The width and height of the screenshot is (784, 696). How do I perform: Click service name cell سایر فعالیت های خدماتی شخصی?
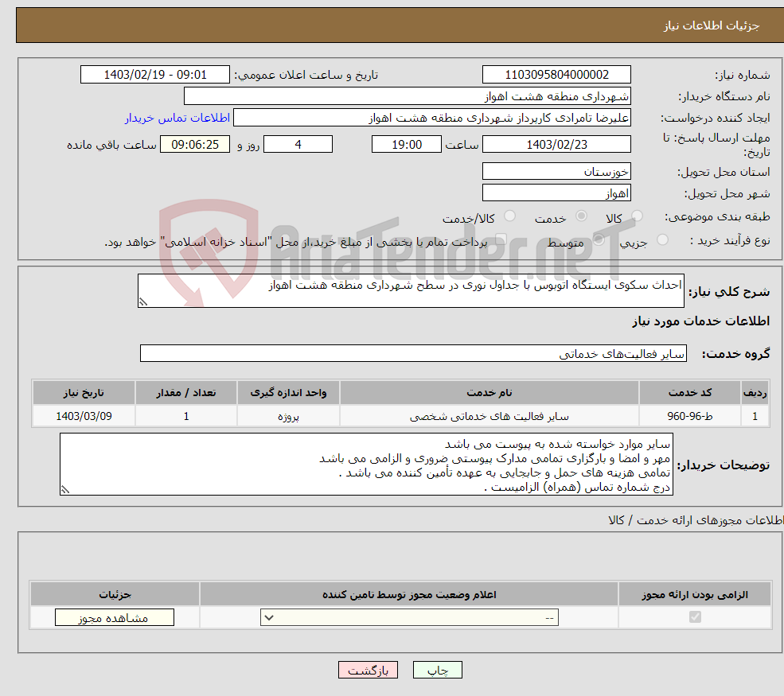pos(490,416)
